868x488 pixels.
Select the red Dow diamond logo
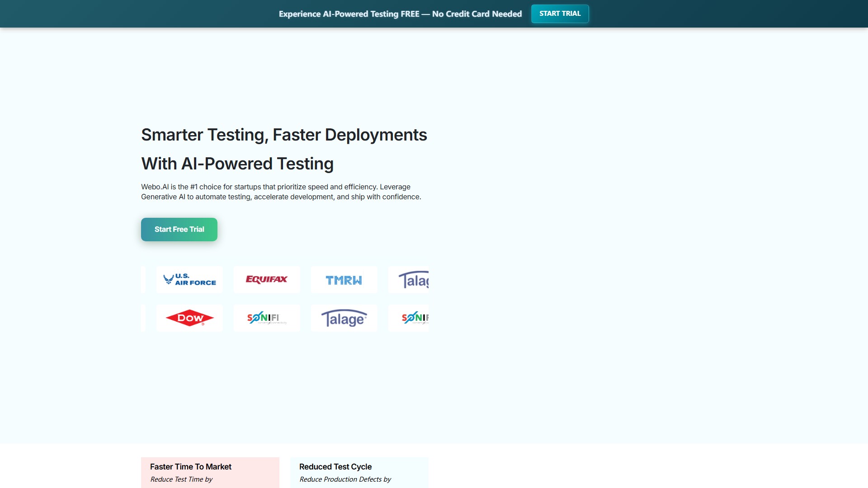click(189, 318)
